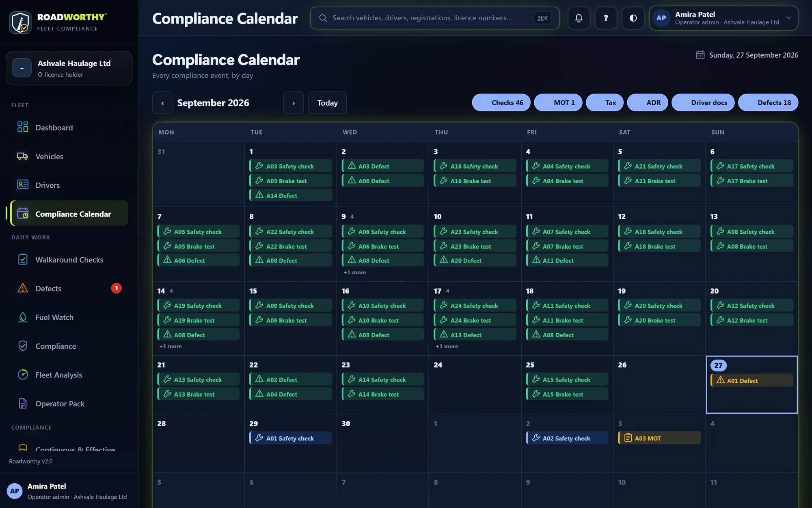
Task: Toggle the ADR filter chip
Action: coord(647,102)
